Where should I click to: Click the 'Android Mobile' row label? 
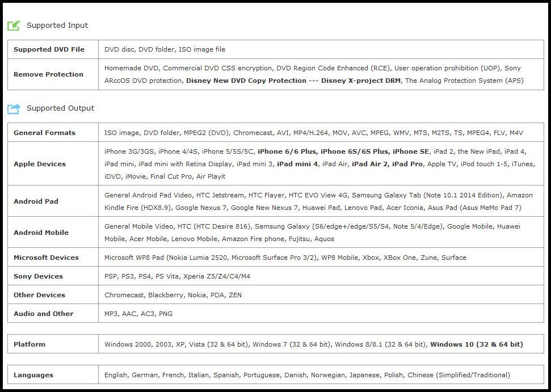click(41, 233)
